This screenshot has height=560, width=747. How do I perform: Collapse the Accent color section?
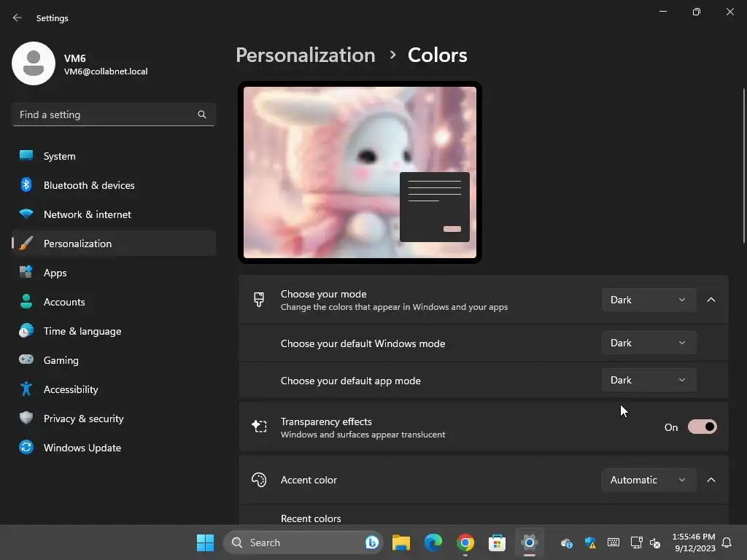711,480
